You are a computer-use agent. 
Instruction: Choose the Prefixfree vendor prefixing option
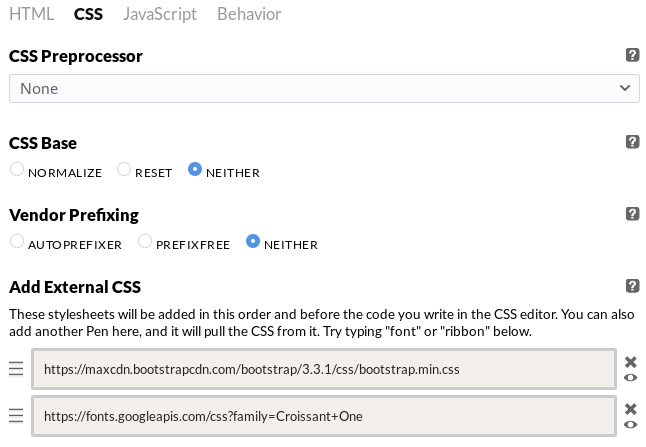click(x=145, y=241)
